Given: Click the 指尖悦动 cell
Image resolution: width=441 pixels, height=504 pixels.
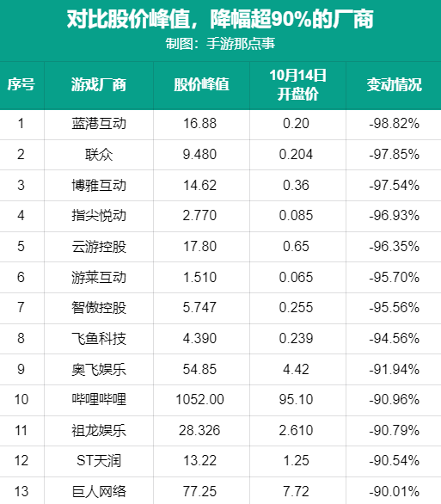Looking at the screenshot, I should (x=99, y=215).
